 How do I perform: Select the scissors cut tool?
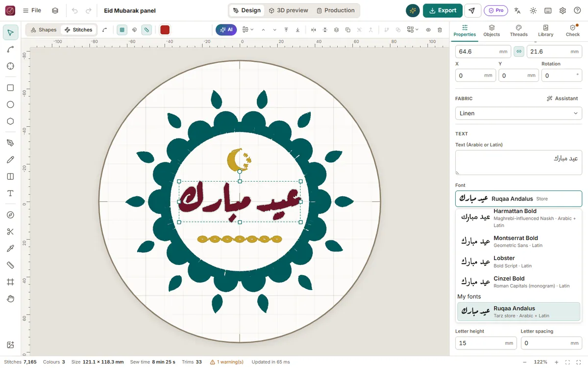tap(10, 232)
